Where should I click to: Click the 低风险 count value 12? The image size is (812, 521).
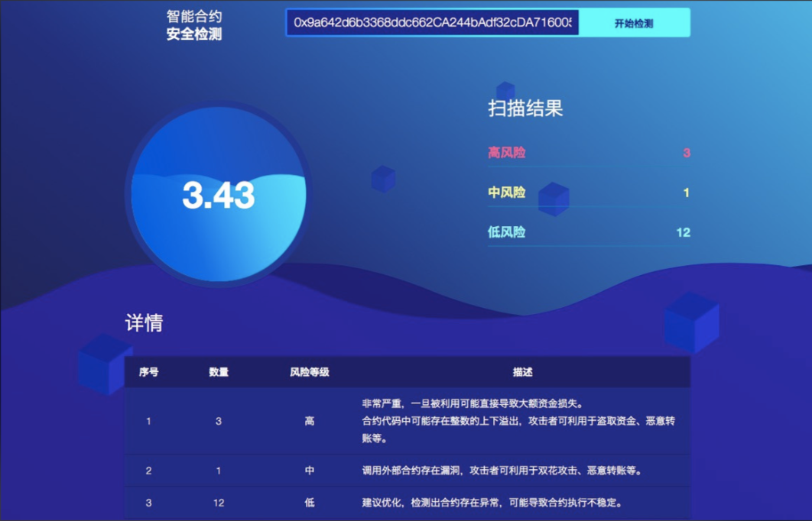coord(681,231)
